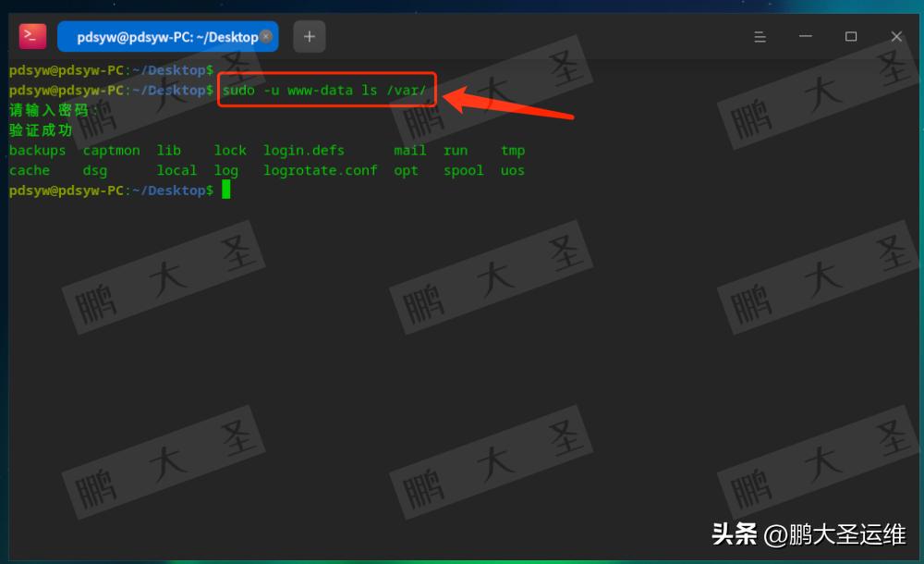Viewport: 924px width, 564px height.
Task: Click 'backups' in the ls output
Action: coord(37,151)
